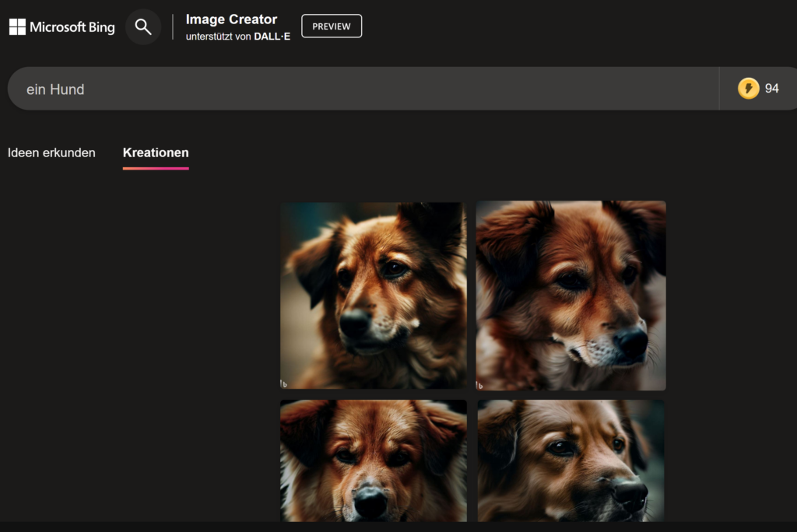Click the Microsoft Bing logo
Screen dimensions: 797x532
tap(62, 27)
